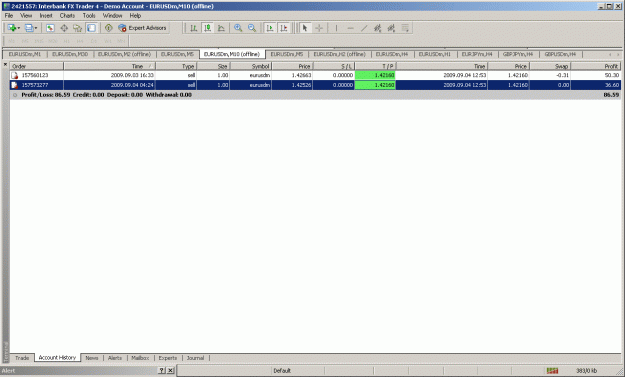Select the Equidistant Channel tool
The width and height of the screenshot is (625, 377).
377,28
